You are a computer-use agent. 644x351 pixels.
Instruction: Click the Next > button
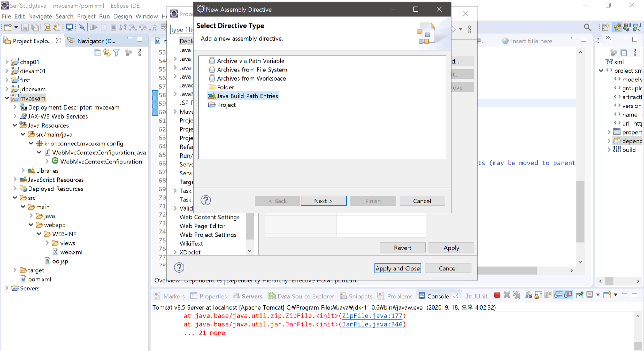323,201
